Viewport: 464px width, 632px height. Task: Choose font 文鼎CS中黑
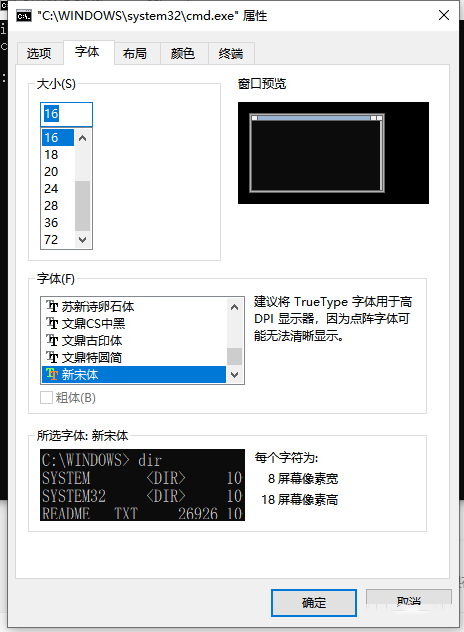click(x=134, y=324)
